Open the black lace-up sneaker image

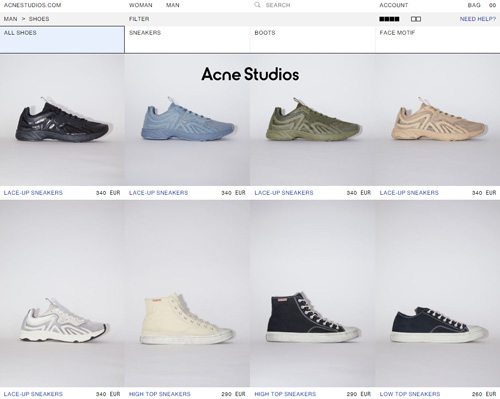tap(62, 120)
